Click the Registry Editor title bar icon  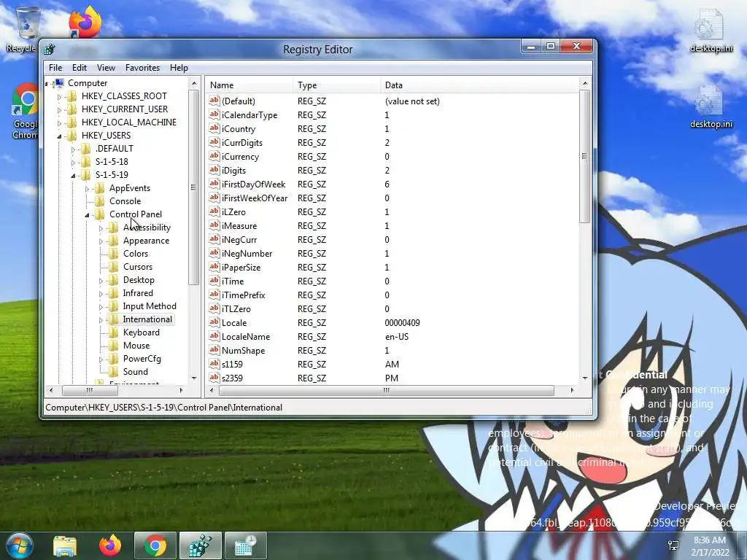50,49
